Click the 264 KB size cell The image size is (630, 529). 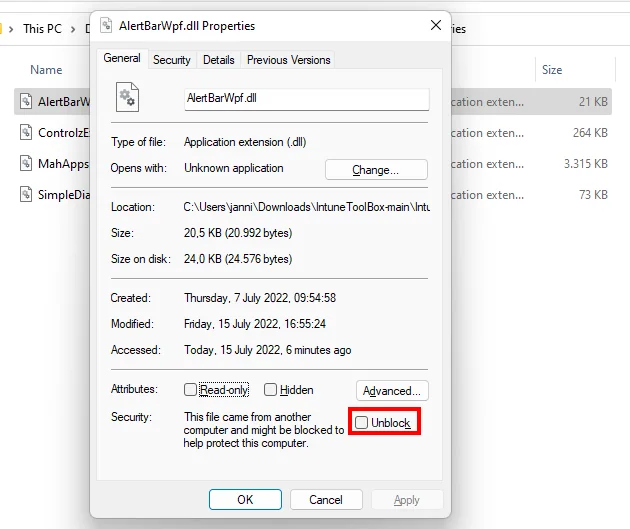point(590,133)
